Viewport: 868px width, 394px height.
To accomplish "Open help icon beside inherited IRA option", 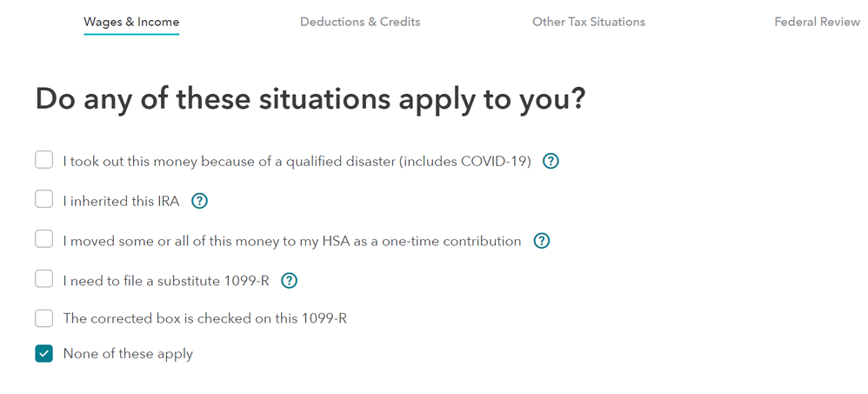I will [199, 201].
